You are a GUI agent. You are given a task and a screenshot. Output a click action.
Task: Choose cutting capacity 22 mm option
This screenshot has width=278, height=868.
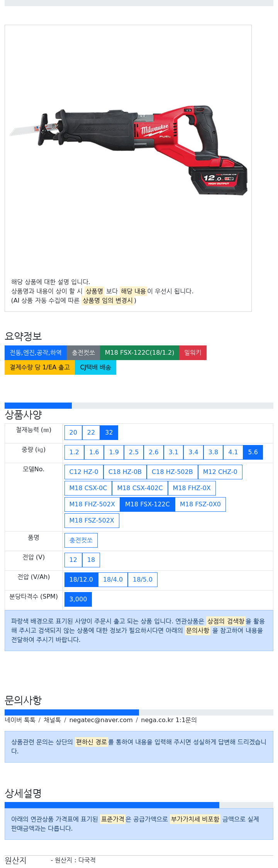(x=91, y=433)
